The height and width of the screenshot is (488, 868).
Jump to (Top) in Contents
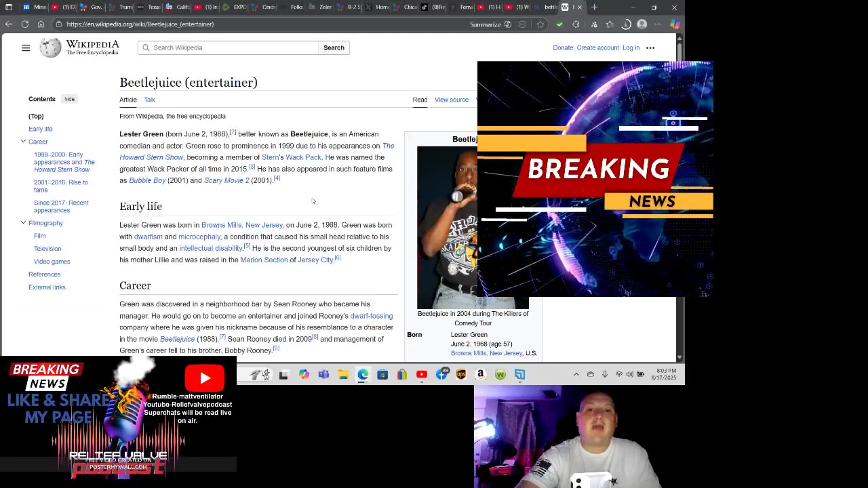[36, 116]
